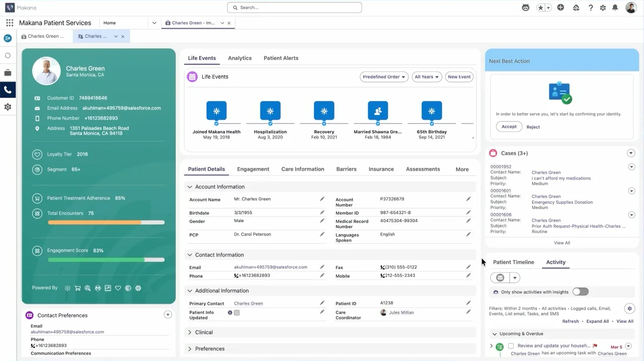Open the Insurance tab in Patient Details
The image size is (644, 361).
pyautogui.click(x=381, y=169)
